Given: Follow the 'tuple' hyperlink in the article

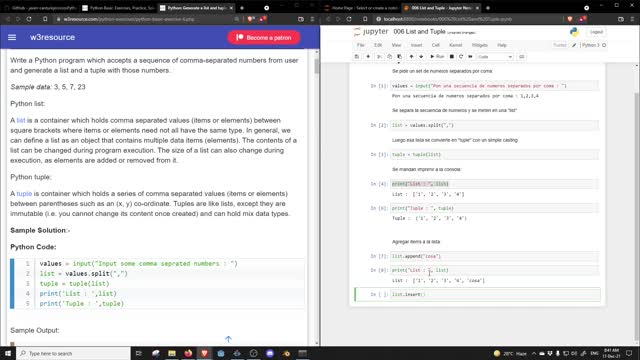Looking at the screenshot, I should click(x=24, y=193).
